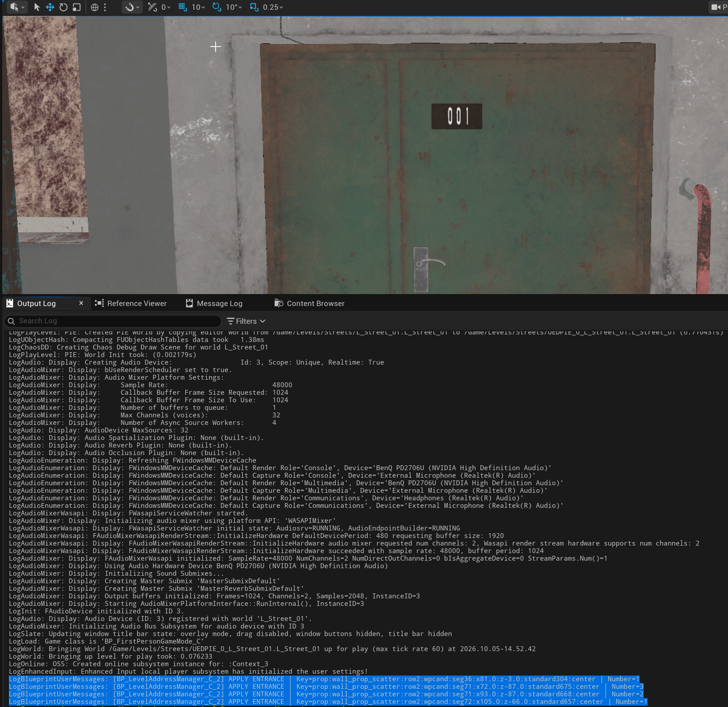This screenshot has width=728, height=707.
Task: Open the Filters dropdown in Output Log
Action: coord(246,321)
